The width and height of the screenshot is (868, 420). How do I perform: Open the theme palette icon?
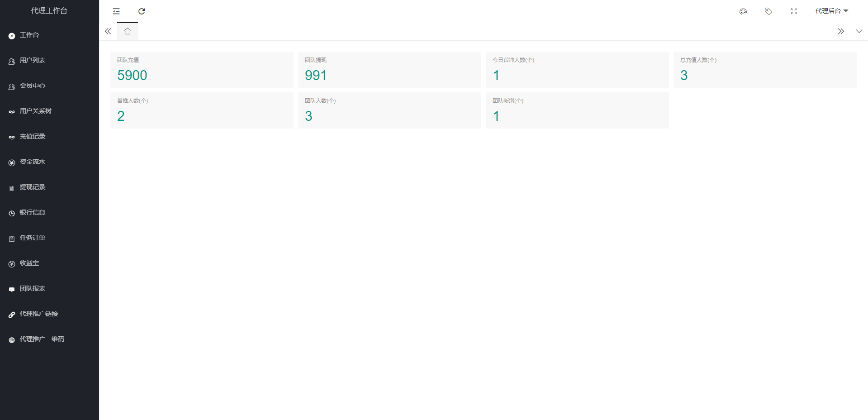pyautogui.click(x=743, y=11)
